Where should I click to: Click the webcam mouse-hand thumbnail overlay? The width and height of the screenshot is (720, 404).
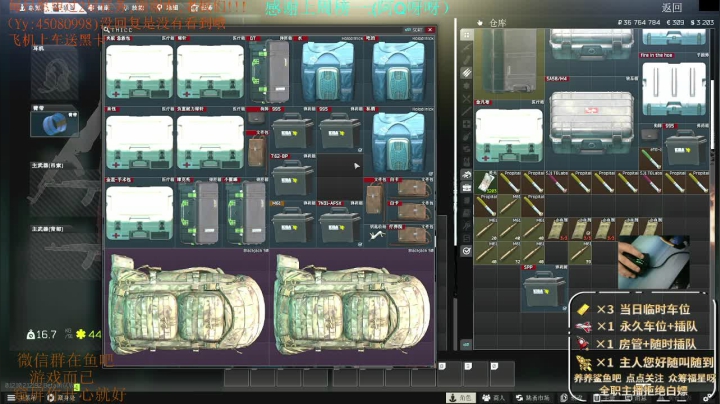click(654, 262)
